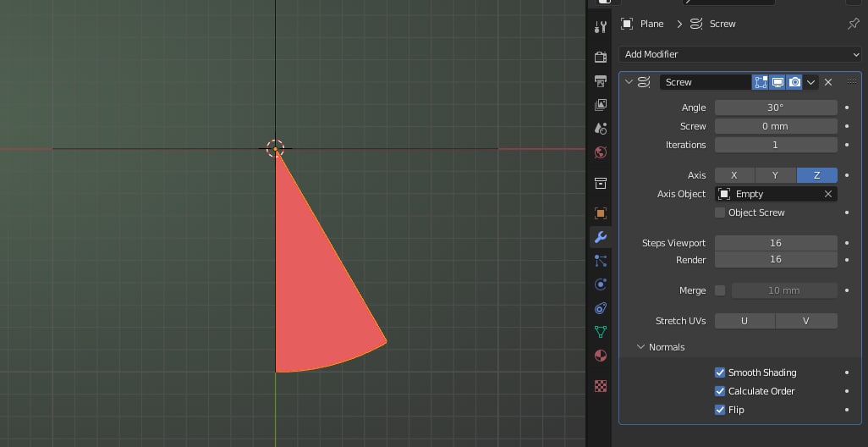Screen dimensions: 868x447
Task: Open Object Data mesh properties tab
Action: (x=601, y=332)
